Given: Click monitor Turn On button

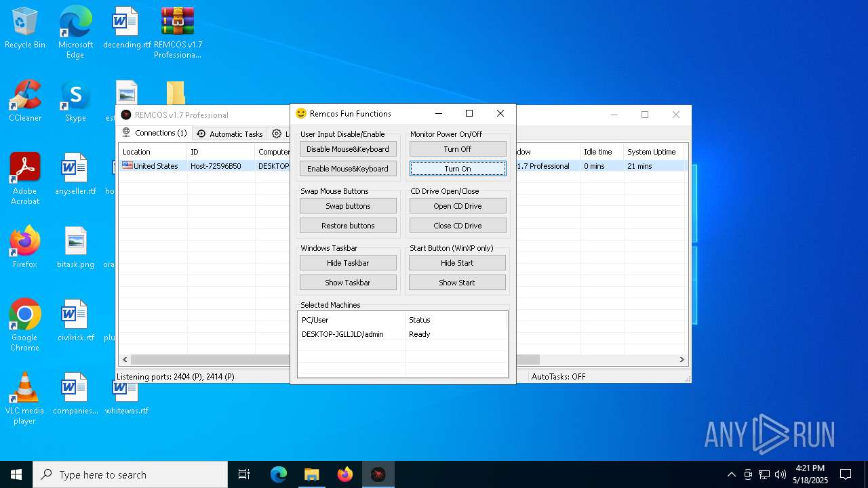Looking at the screenshot, I should 458,169.
